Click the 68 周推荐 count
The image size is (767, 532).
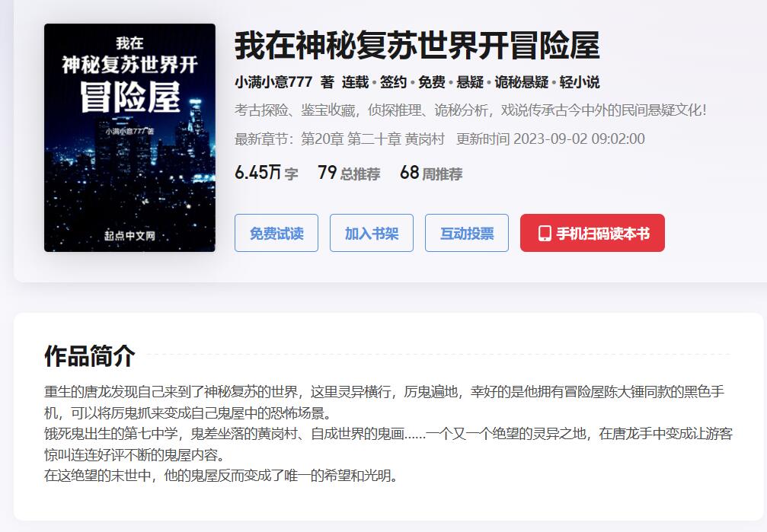(431, 173)
